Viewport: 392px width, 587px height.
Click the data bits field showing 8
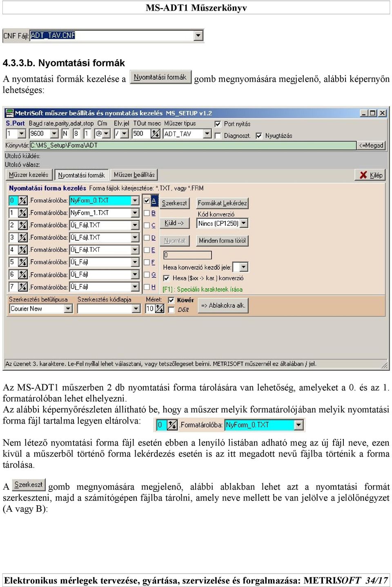pyautogui.click(x=77, y=134)
